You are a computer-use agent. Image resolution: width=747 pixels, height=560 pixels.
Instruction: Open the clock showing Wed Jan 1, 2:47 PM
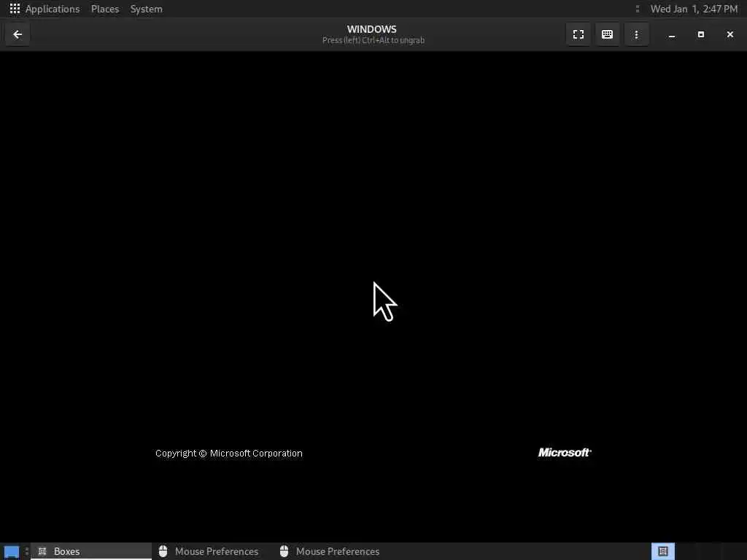[694, 9]
